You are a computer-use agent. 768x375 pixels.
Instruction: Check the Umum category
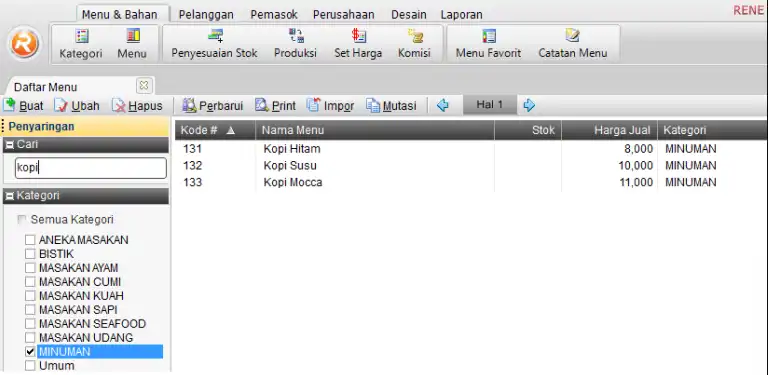[x=30, y=366]
